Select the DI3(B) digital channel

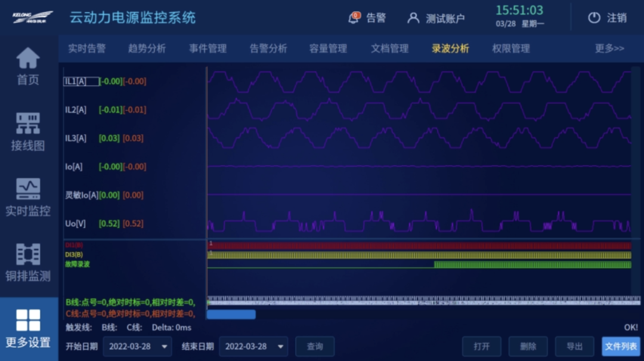click(74, 255)
